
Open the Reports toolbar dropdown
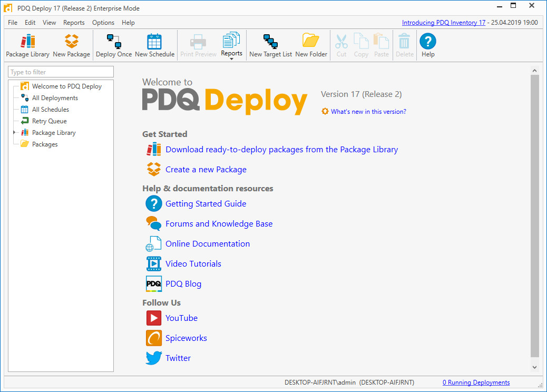point(231,46)
